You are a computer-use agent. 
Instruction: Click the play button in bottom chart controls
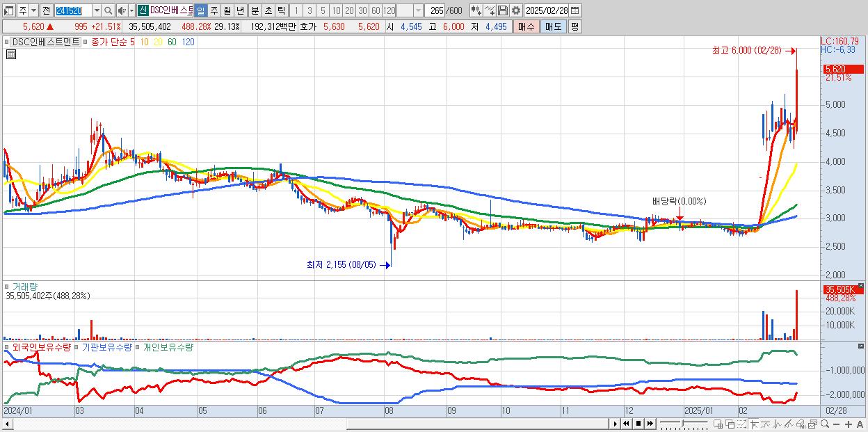coord(616,424)
